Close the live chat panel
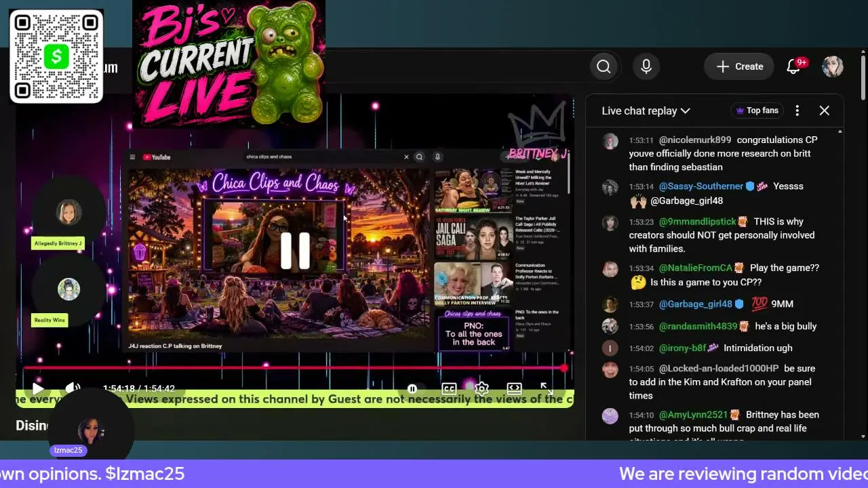The image size is (868, 488). pyautogui.click(x=825, y=110)
